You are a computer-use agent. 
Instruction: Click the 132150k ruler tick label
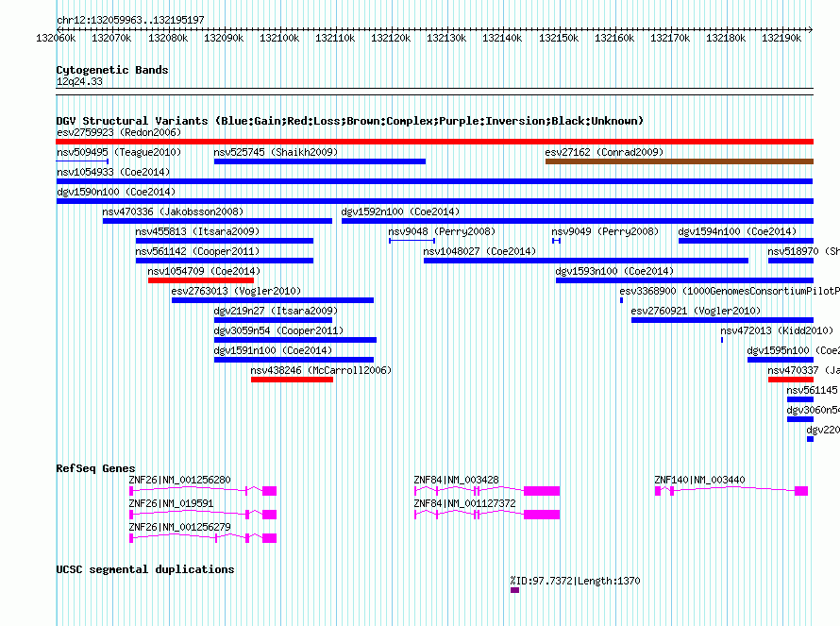click(559, 38)
